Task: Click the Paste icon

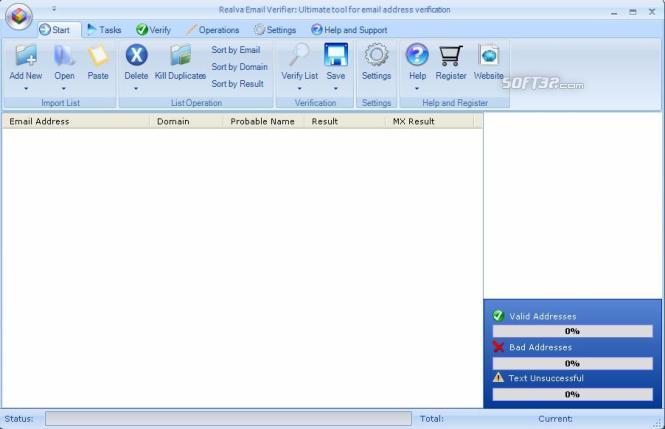Action: [98, 56]
